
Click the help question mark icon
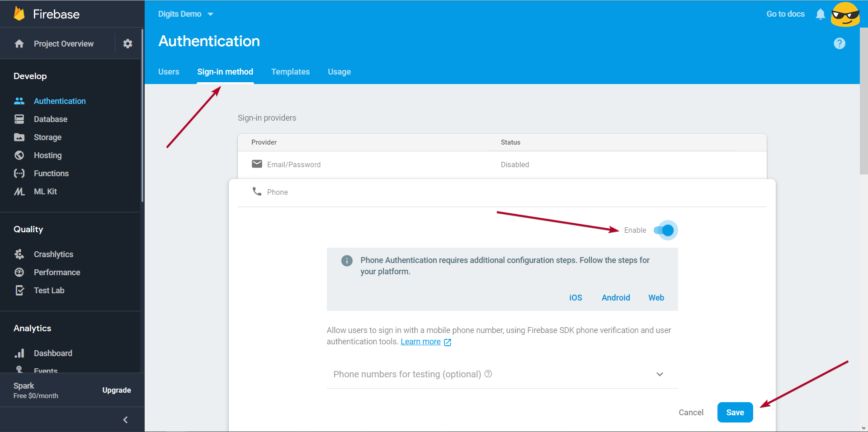(x=839, y=43)
